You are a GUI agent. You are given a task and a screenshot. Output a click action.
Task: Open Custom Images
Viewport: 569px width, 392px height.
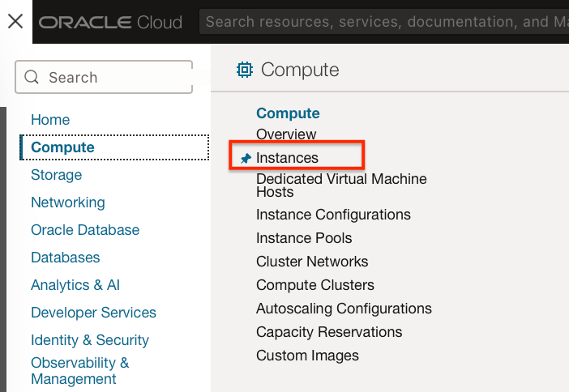(x=307, y=356)
